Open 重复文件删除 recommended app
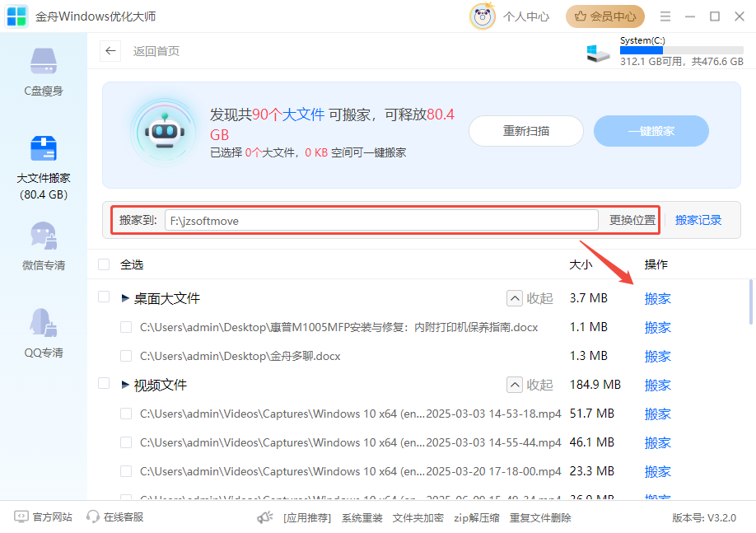Screen dimensions: 756x533 coord(540,518)
